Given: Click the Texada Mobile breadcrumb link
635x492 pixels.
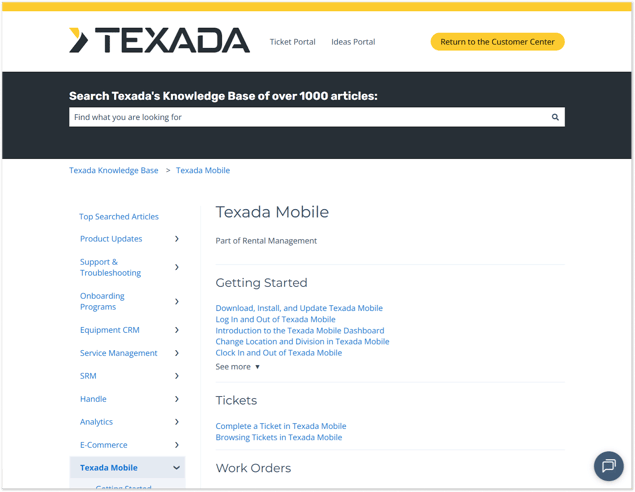Looking at the screenshot, I should [203, 170].
